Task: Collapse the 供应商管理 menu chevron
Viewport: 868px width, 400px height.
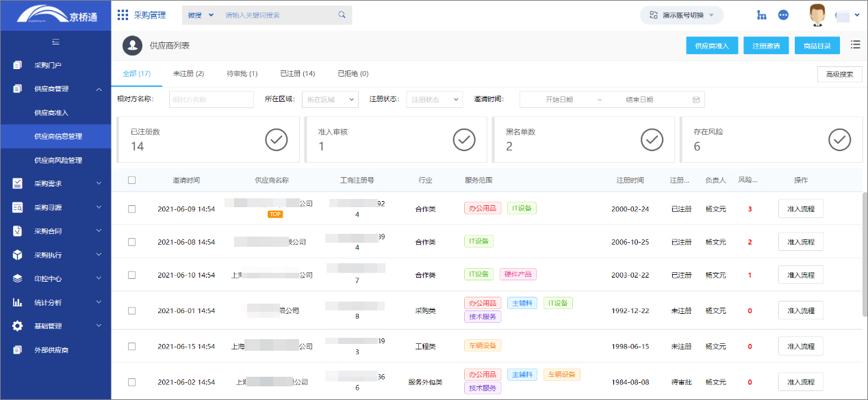Action: pos(99,89)
